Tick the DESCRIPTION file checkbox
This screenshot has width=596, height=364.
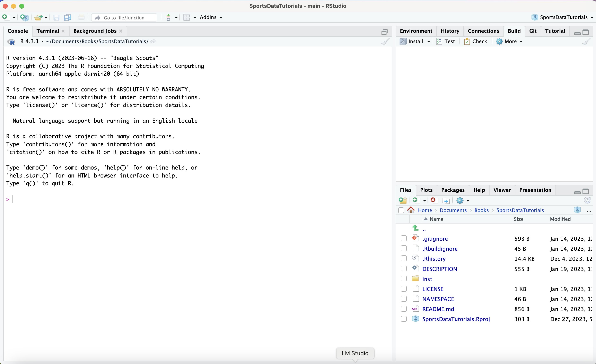[403, 269]
